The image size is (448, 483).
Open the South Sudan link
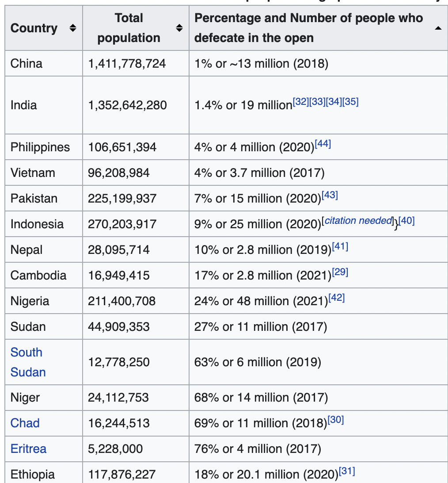(28, 362)
